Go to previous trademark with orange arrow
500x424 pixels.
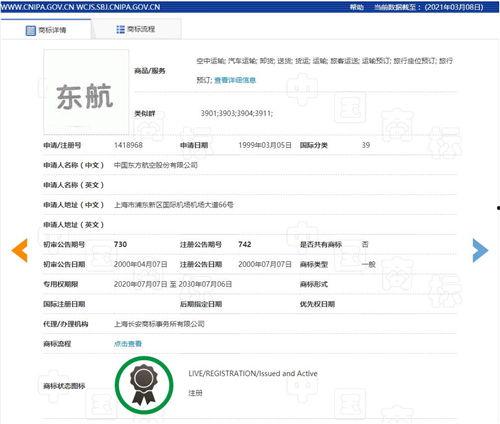click(x=19, y=250)
